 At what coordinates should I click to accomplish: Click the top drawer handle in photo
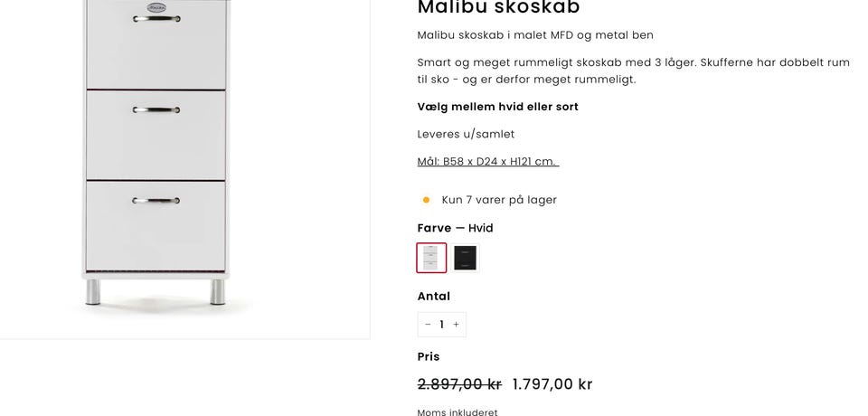(156, 19)
